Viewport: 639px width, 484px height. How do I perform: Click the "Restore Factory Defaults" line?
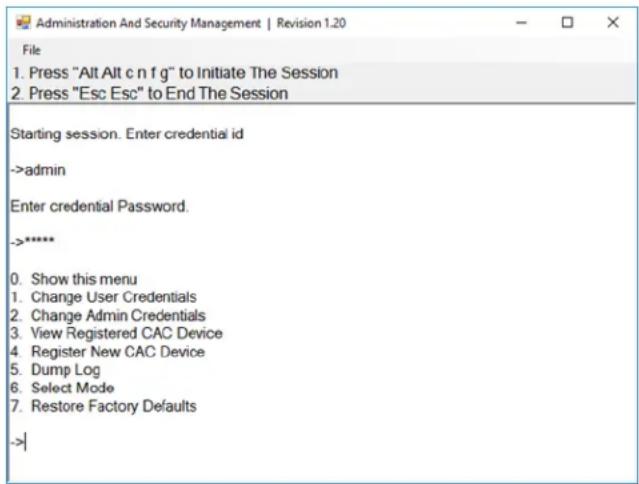[x=104, y=406]
